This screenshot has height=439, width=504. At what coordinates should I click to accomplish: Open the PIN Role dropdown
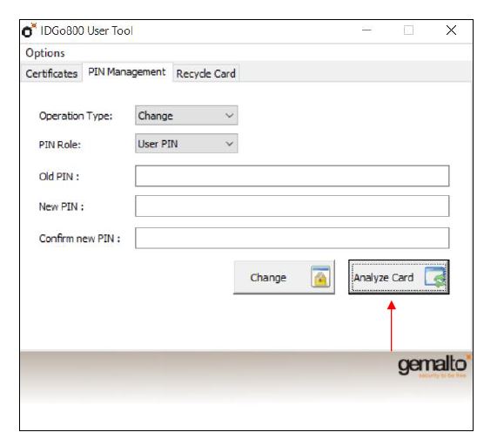(186, 144)
